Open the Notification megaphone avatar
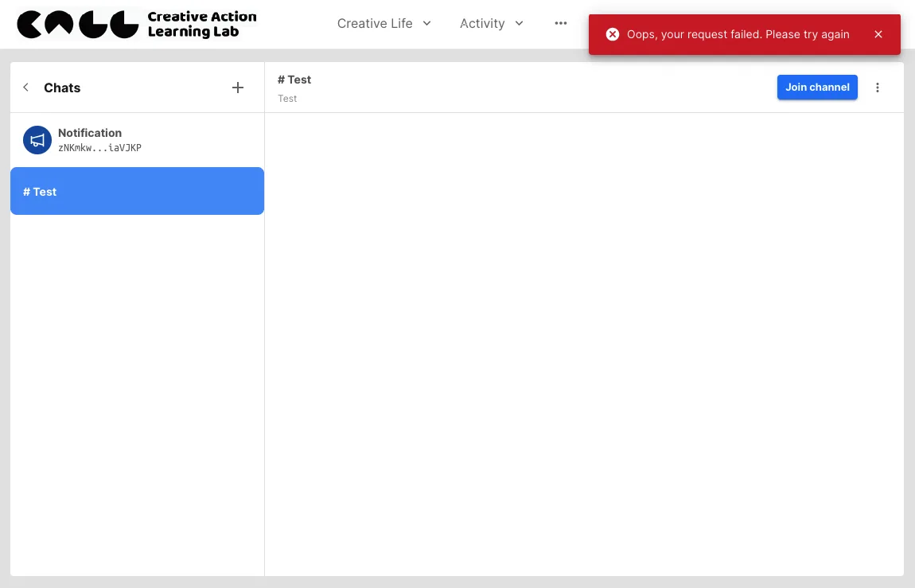This screenshot has height=588, width=915. (x=37, y=140)
